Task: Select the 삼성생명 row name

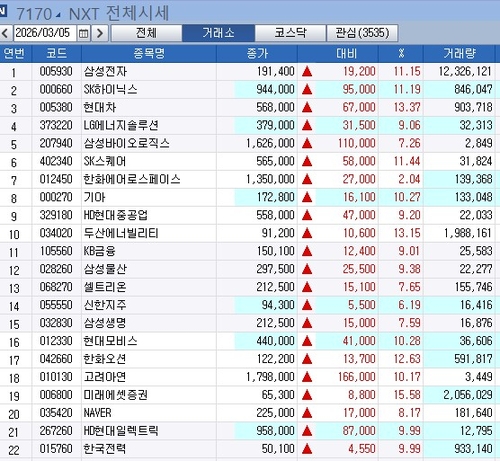Action: coord(105,323)
